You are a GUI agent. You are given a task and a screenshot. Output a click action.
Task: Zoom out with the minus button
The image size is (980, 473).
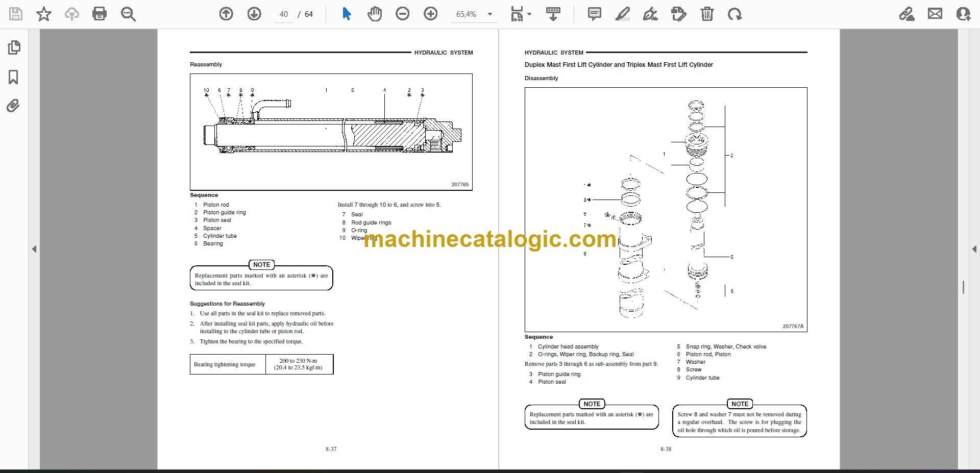tap(403, 14)
